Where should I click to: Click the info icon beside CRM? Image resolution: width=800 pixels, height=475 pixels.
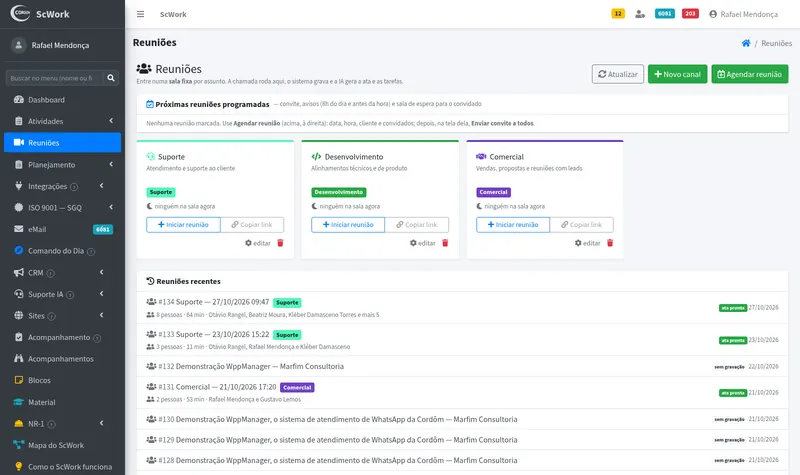pos(51,273)
